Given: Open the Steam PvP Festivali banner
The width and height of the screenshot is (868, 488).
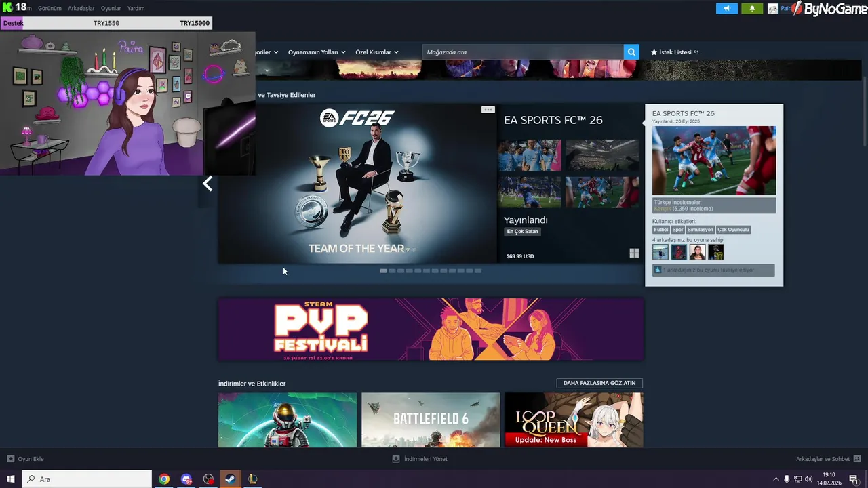Looking at the screenshot, I should [x=431, y=329].
